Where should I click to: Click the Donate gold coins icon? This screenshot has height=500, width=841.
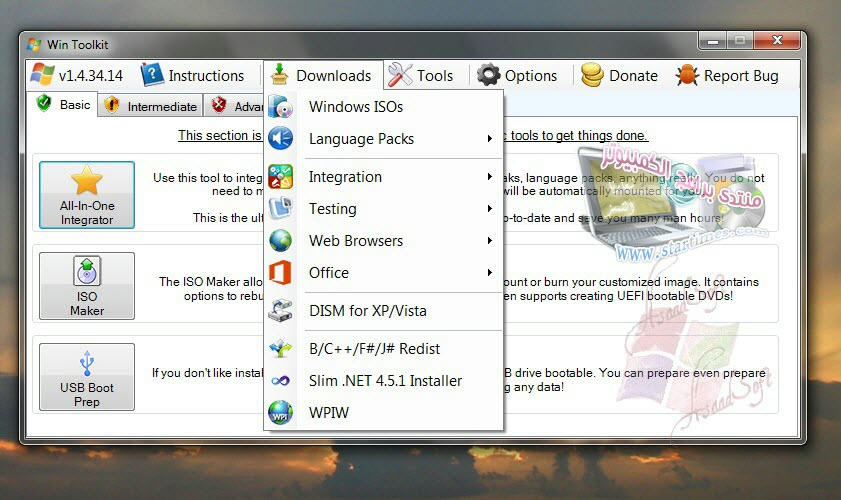point(592,75)
